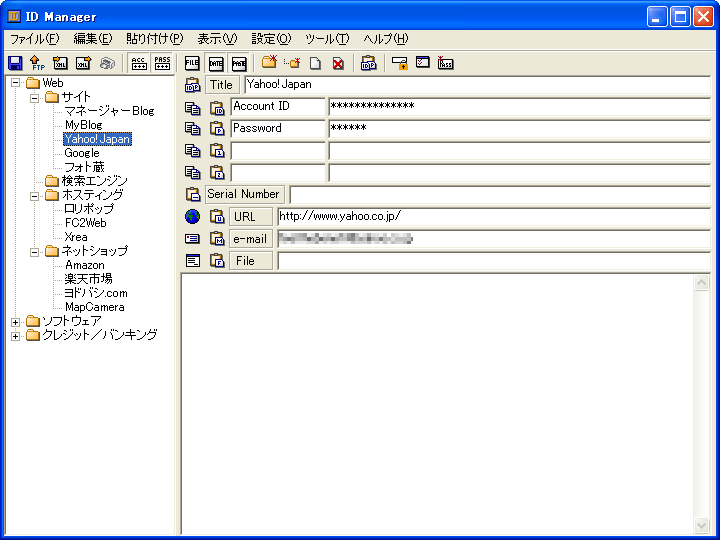Select the Amazon tree item
This screenshot has width=720, height=540.
click(x=85, y=265)
